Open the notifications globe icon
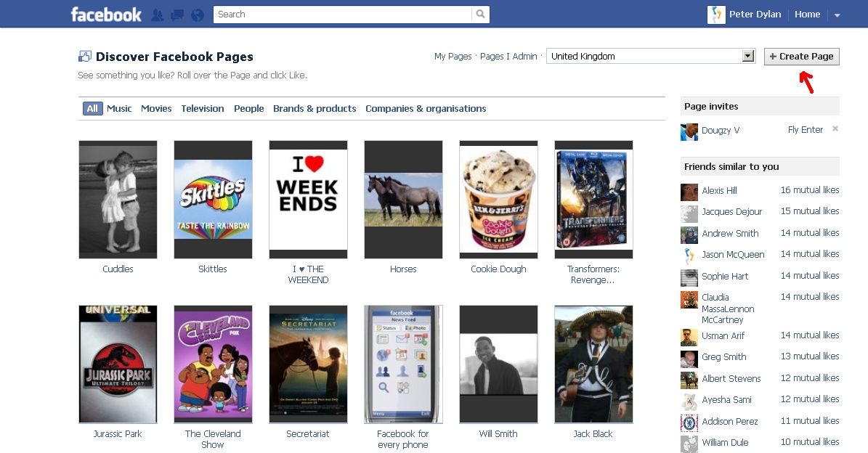The width and height of the screenshot is (868, 453). click(x=197, y=15)
